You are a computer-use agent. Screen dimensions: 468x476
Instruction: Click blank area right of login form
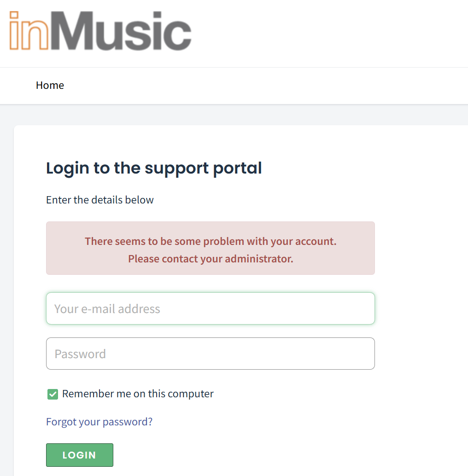coord(422,303)
